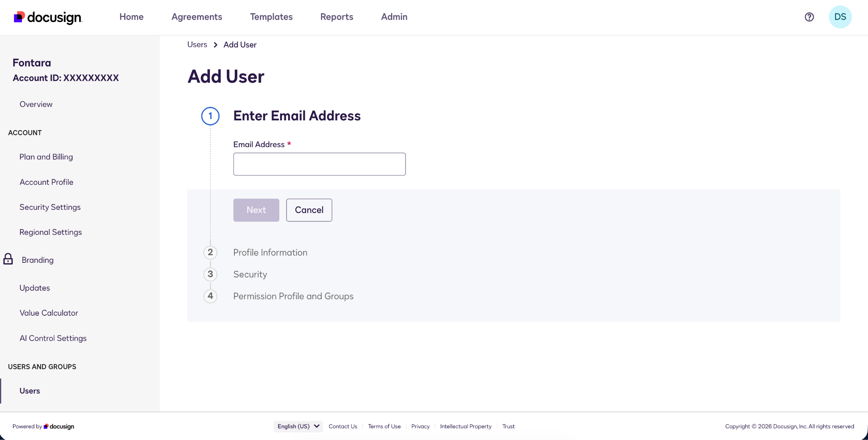Open the Terms of Use link
The image size is (868, 440).
[384, 426]
